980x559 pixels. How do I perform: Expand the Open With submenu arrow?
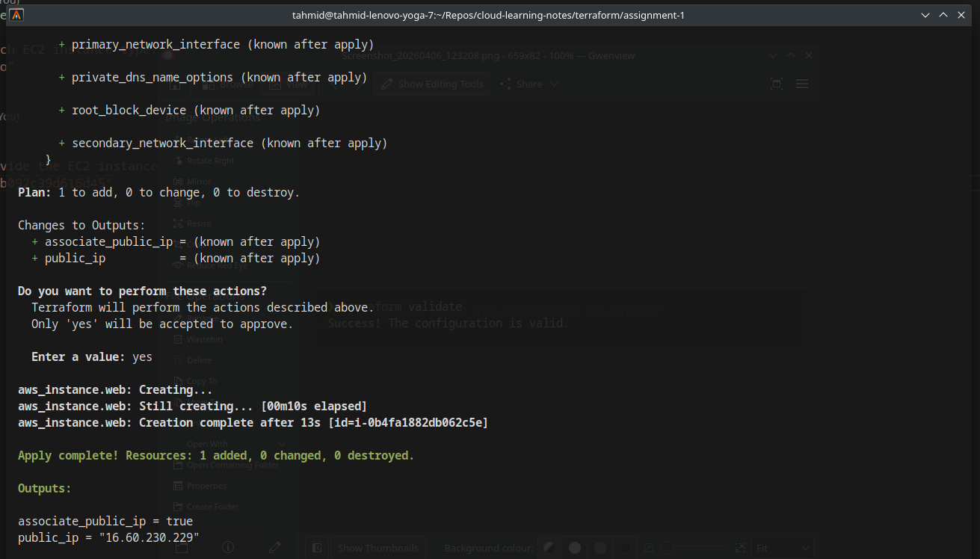[282, 444]
